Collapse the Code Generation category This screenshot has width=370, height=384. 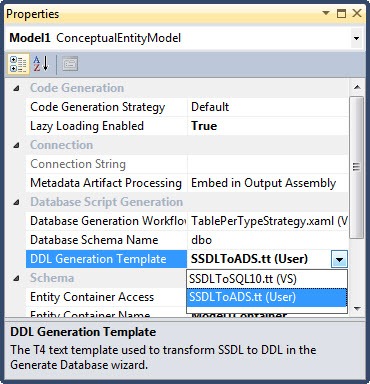pyautogui.click(x=16, y=88)
